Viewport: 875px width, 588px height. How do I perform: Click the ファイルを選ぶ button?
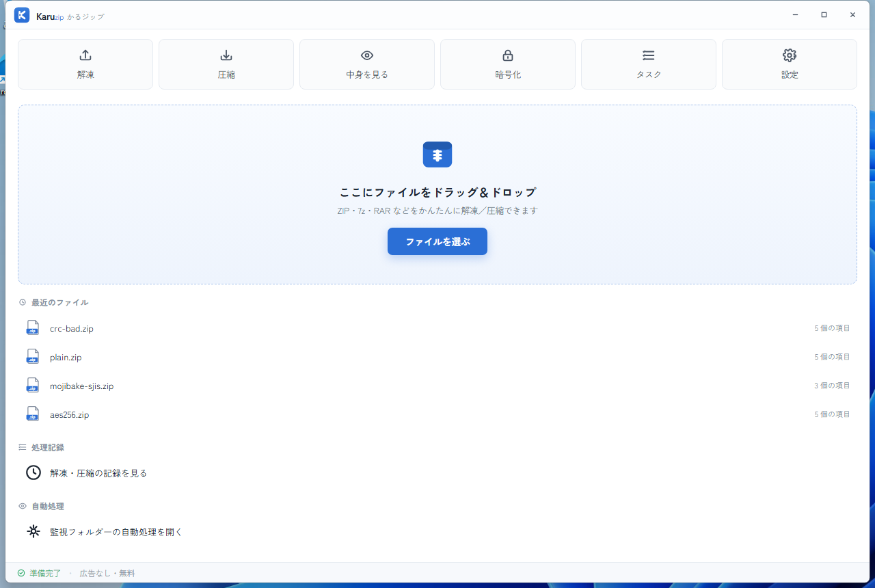[x=437, y=241]
